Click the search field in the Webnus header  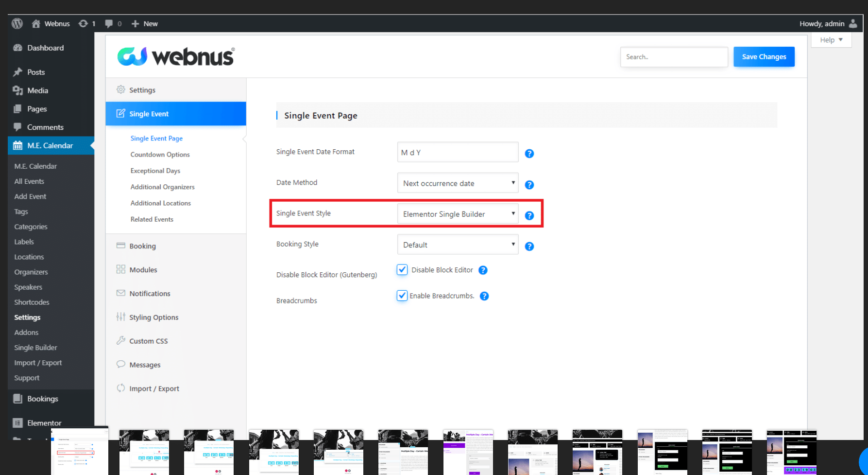coord(674,56)
